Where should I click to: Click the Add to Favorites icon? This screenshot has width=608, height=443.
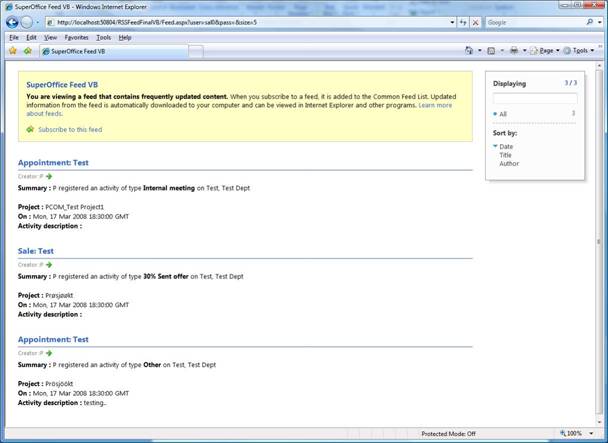[x=27, y=50]
